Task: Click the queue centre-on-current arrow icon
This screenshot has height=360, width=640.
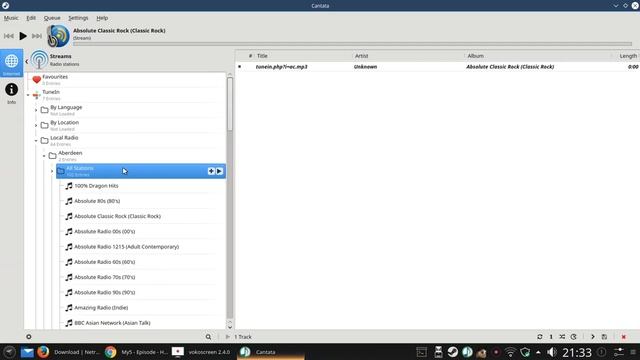Action: pos(593,337)
